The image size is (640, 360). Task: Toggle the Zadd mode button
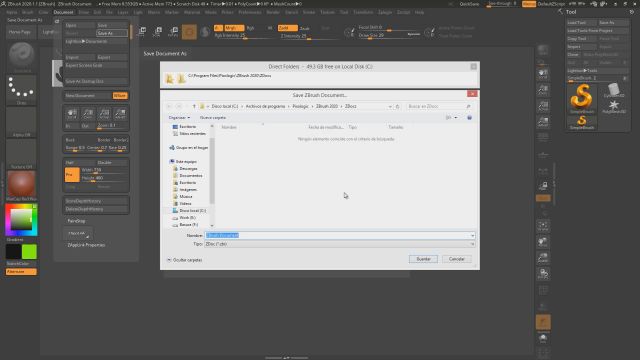(x=287, y=28)
